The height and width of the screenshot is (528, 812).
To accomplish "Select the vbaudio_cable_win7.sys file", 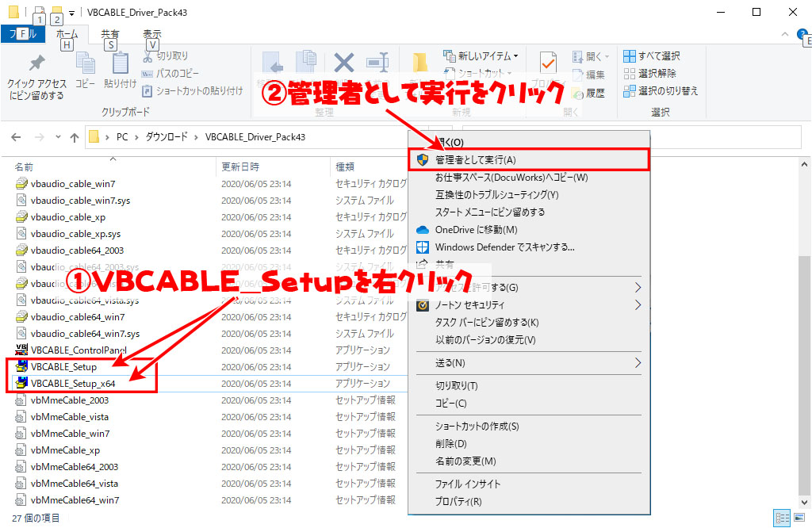I will 80,201.
